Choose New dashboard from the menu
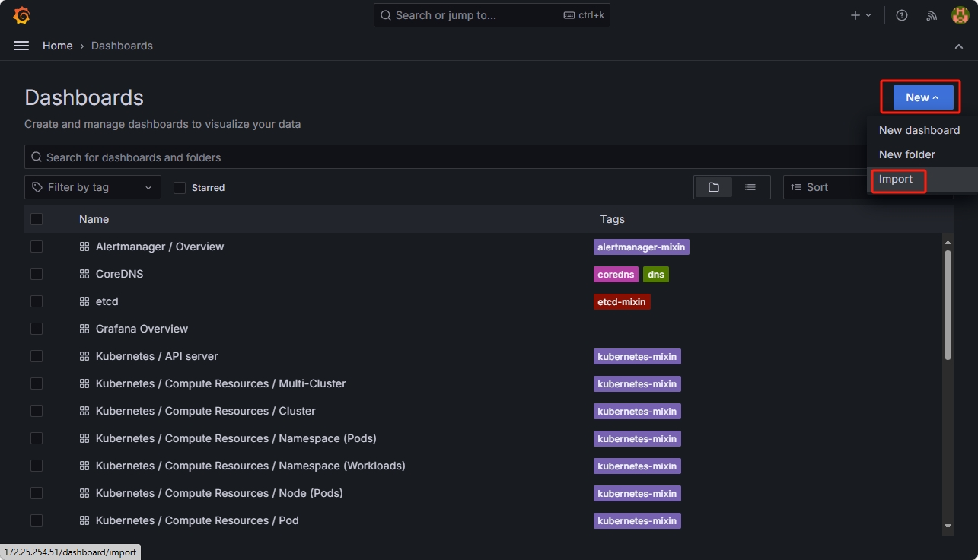 tap(919, 130)
